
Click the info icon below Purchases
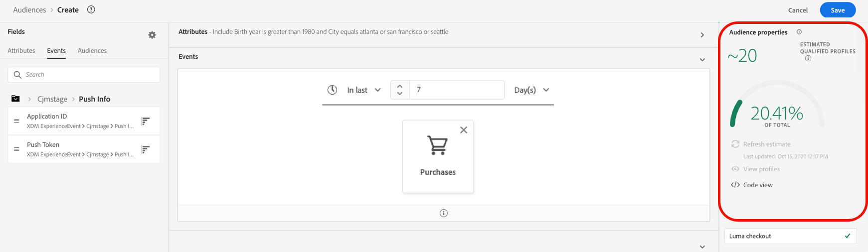tap(444, 213)
